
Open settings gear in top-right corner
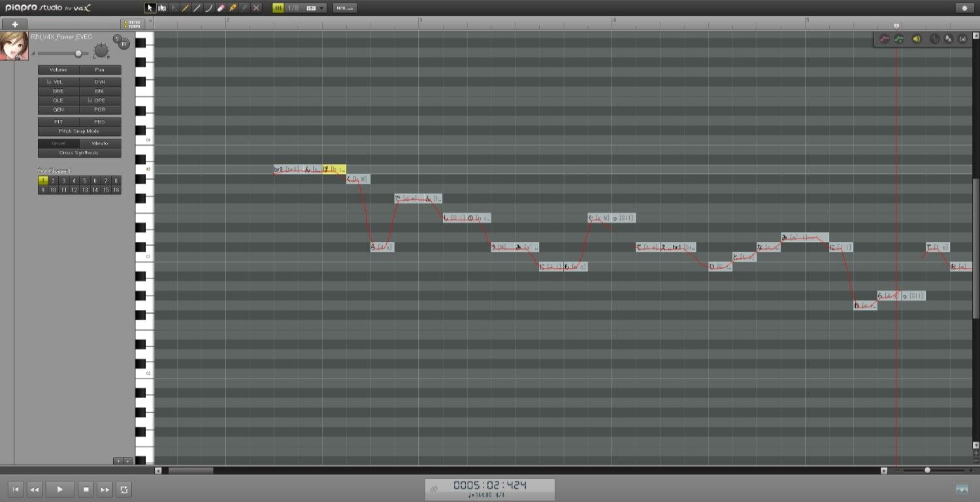tap(965, 8)
